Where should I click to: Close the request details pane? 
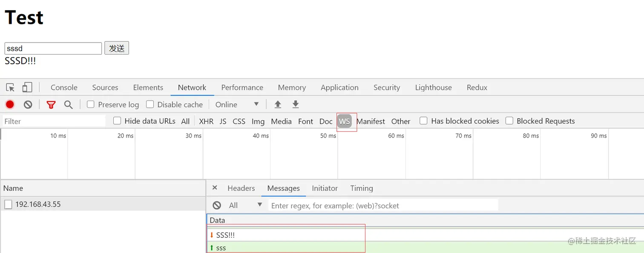(215, 188)
